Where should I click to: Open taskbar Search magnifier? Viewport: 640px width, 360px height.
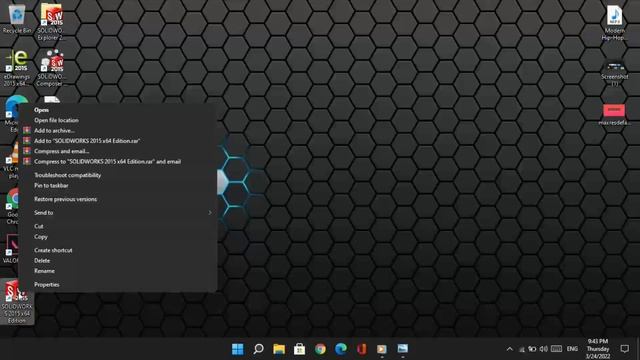coord(258,349)
